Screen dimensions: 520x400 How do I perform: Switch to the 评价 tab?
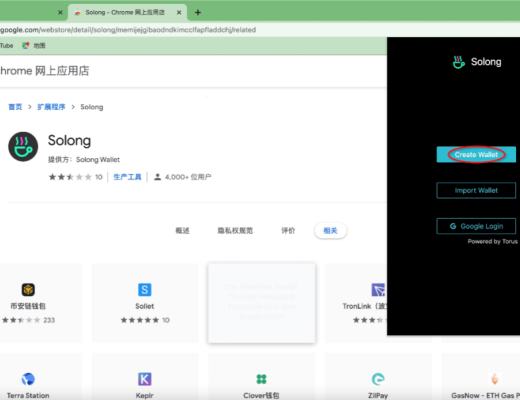(x=288, y=230)
